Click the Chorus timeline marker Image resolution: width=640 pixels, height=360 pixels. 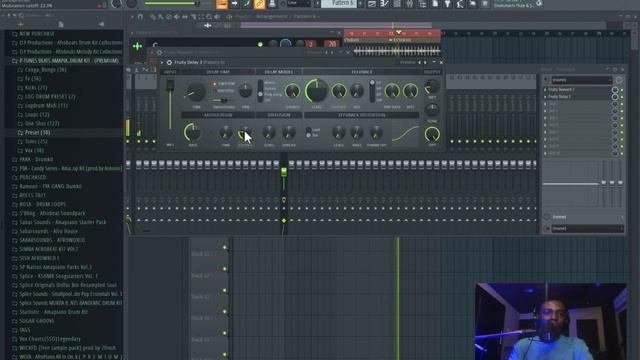click(x=352, y=40)
